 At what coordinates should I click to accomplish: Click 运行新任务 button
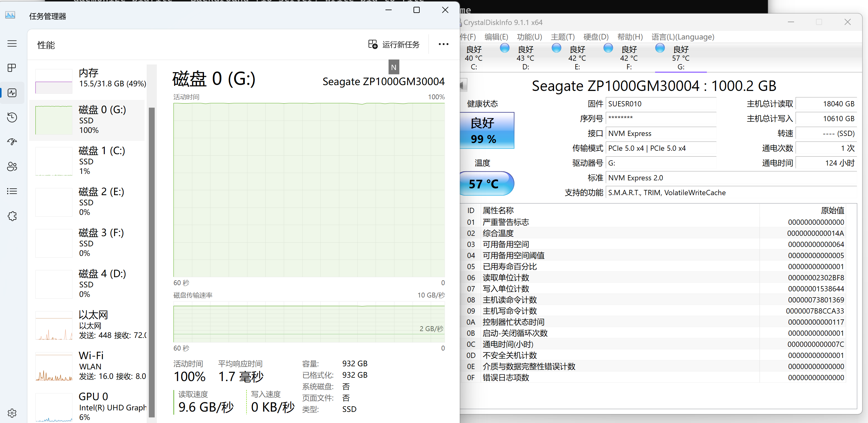(x=393, y=44)
